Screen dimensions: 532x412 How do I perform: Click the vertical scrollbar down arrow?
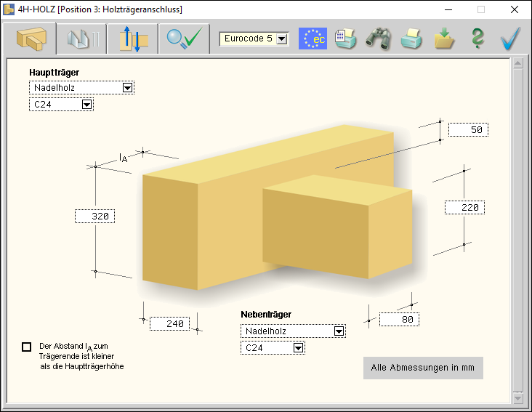click(x=517, y=397)
